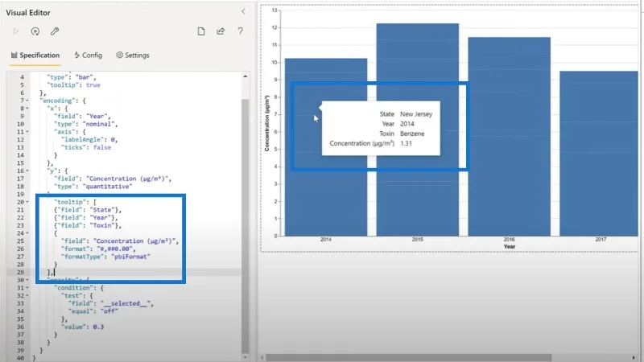Collapse code fold at line 32 test
The image size is (644, 362).
click(x=27, y=295)
